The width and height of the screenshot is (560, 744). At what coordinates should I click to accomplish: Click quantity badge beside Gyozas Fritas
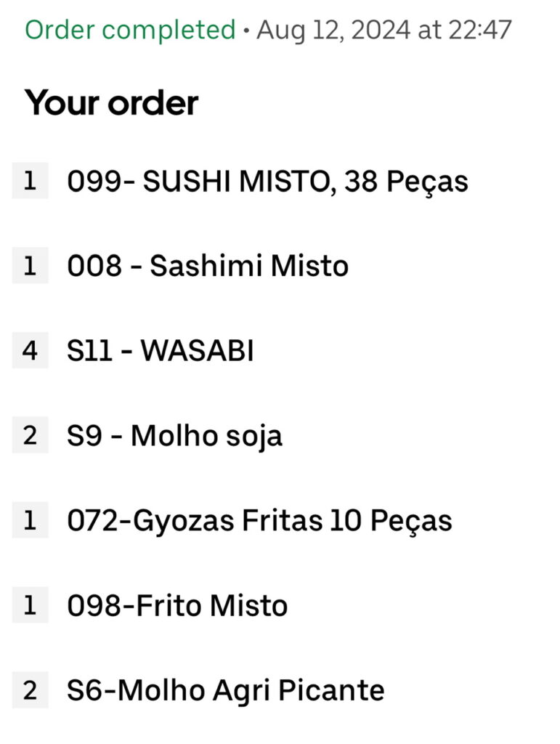tap(30, 520)
